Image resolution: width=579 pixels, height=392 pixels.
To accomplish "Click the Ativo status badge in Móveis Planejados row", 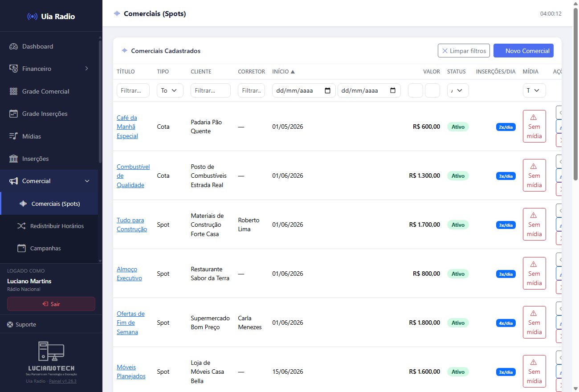I will tap(458, 372).
